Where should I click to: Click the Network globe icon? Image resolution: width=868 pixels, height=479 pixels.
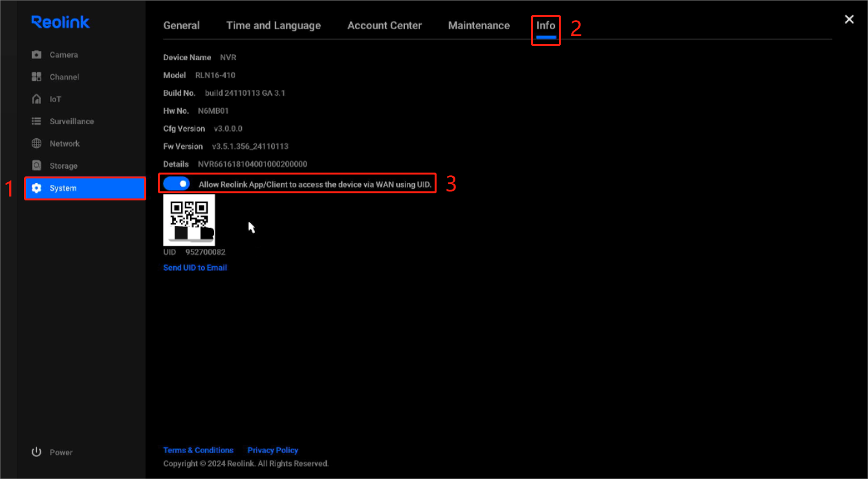click(x=37, y=144)
